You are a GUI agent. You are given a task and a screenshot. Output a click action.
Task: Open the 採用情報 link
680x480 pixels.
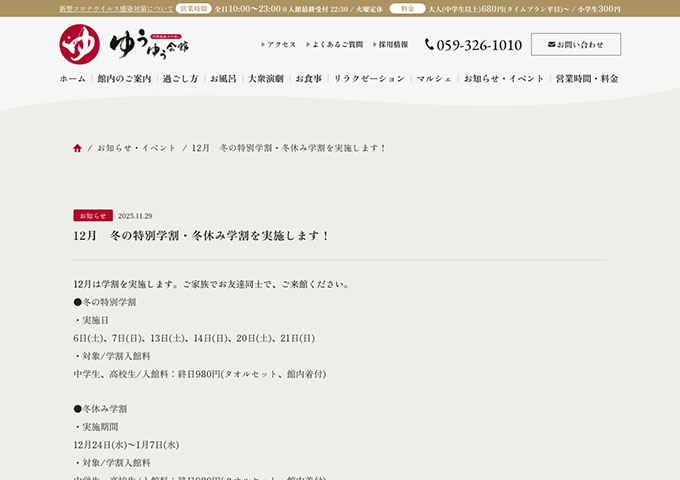[x=390, y=44]
